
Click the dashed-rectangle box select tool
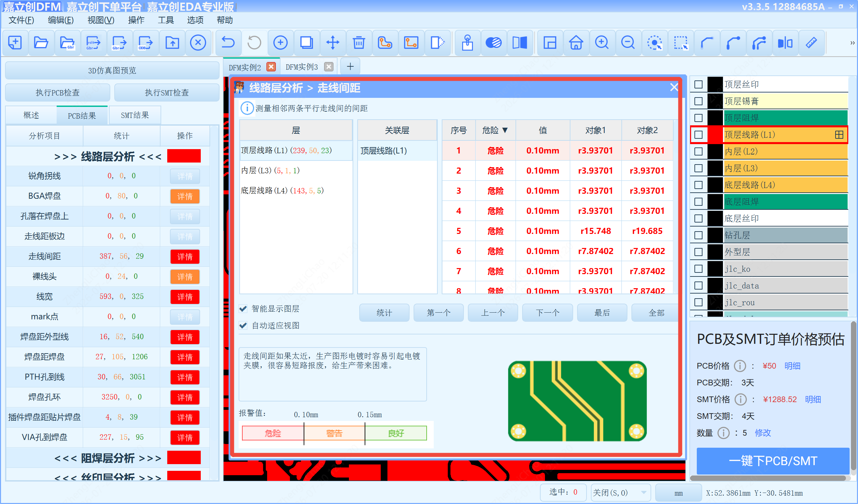[681, 43]
